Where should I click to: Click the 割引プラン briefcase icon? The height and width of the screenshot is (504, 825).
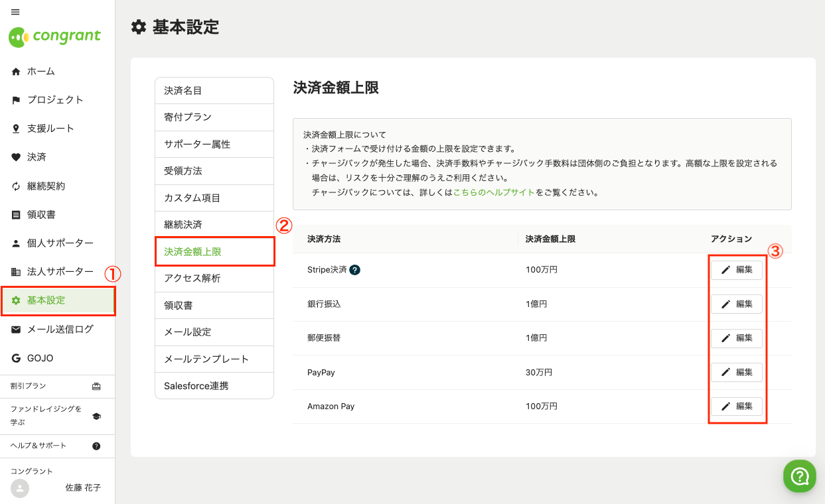click(96, 386)
